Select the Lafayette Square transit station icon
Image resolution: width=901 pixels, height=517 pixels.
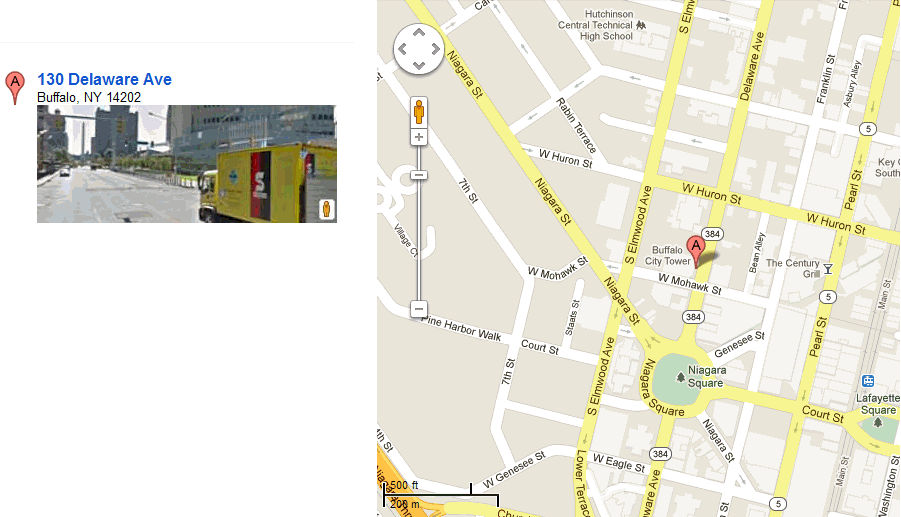pos(868,381)
